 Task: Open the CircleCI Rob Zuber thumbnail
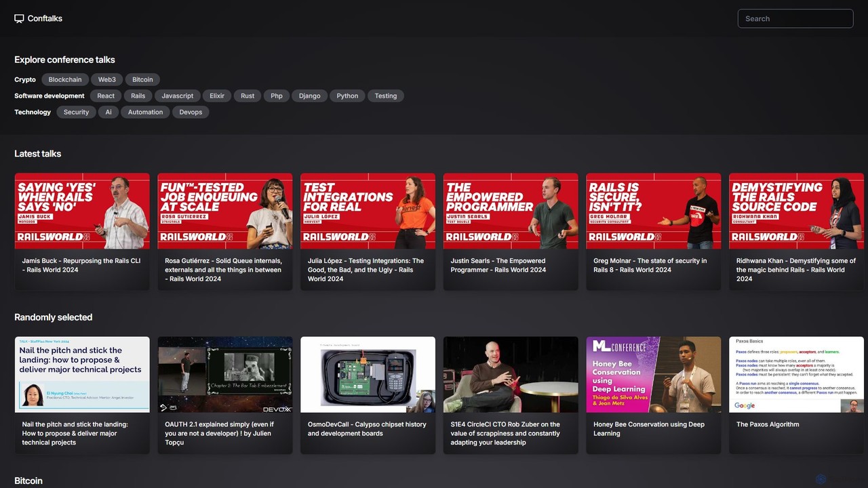click(511, 375)
